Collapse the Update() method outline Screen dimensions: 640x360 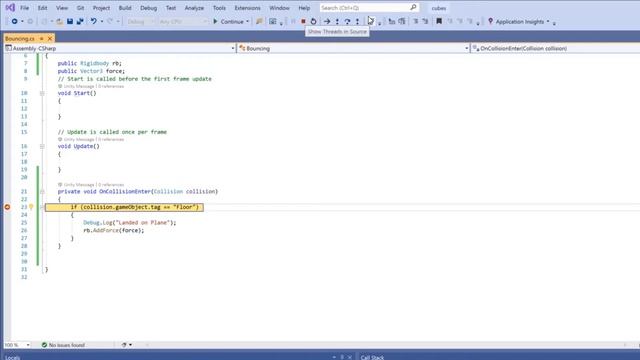tap(42, 146)
